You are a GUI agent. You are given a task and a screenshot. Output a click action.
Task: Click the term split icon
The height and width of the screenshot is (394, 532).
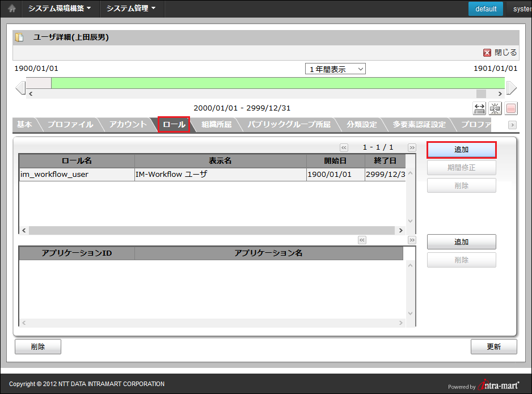(x=495, y=108)
